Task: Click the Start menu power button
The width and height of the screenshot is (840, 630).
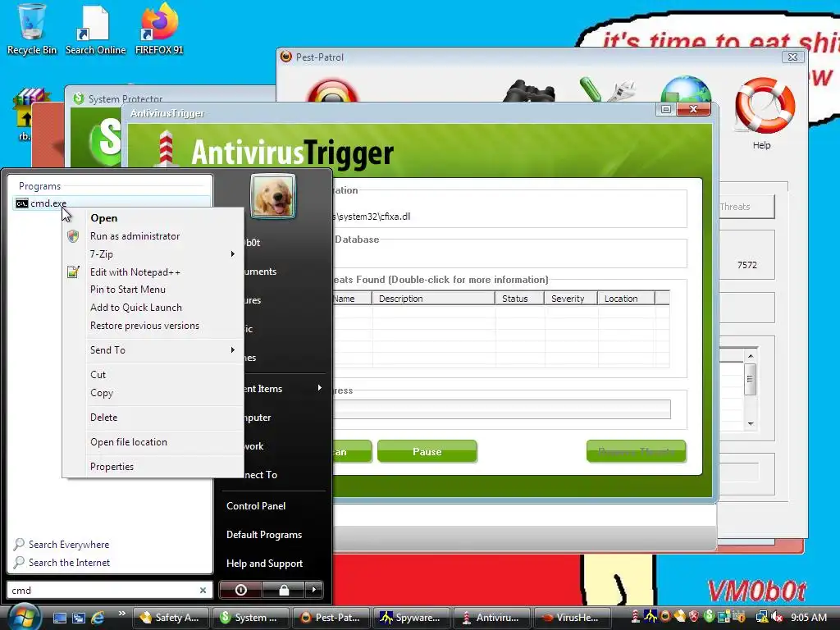Action: 240,590
